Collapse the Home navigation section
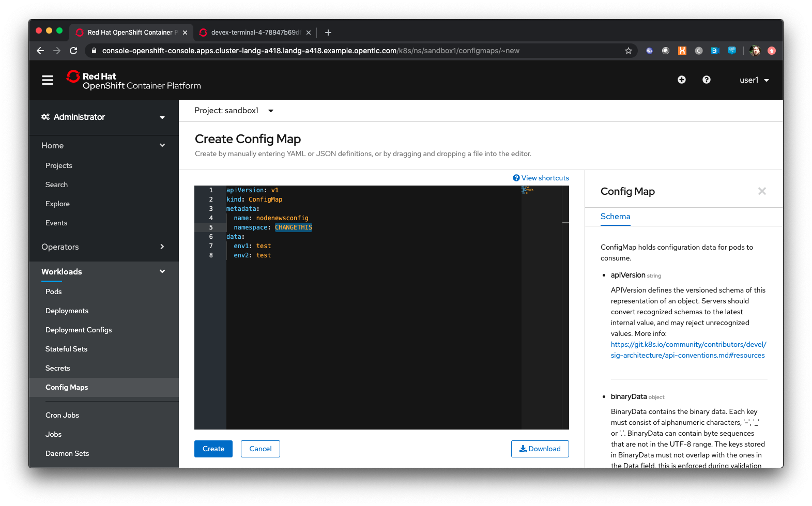This screenshot has height=506, width=812. click(x=103, y=146)
